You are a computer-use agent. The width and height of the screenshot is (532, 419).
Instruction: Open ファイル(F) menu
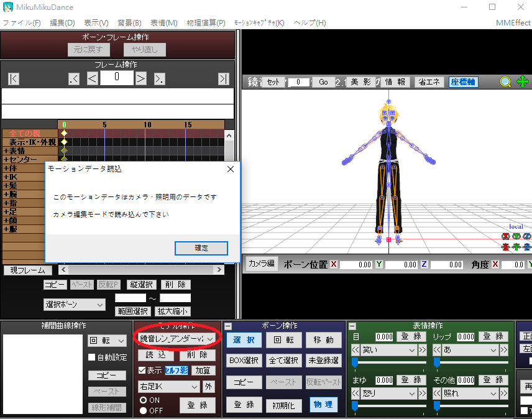22,23
